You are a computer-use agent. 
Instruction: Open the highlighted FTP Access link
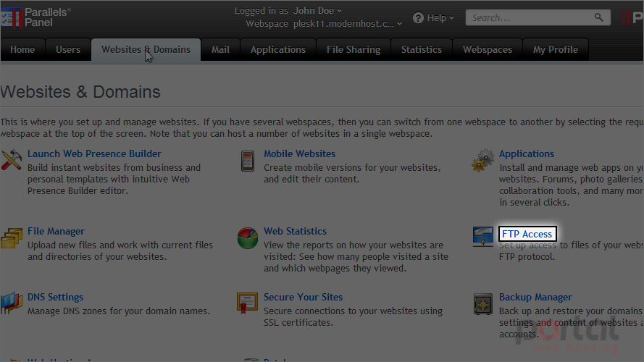point(527,234)
